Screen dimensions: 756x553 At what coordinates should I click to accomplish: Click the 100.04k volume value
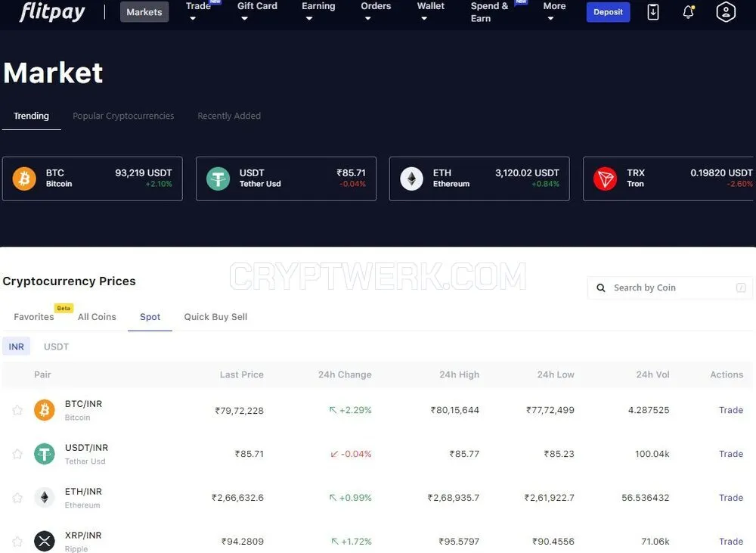(652, 454)
